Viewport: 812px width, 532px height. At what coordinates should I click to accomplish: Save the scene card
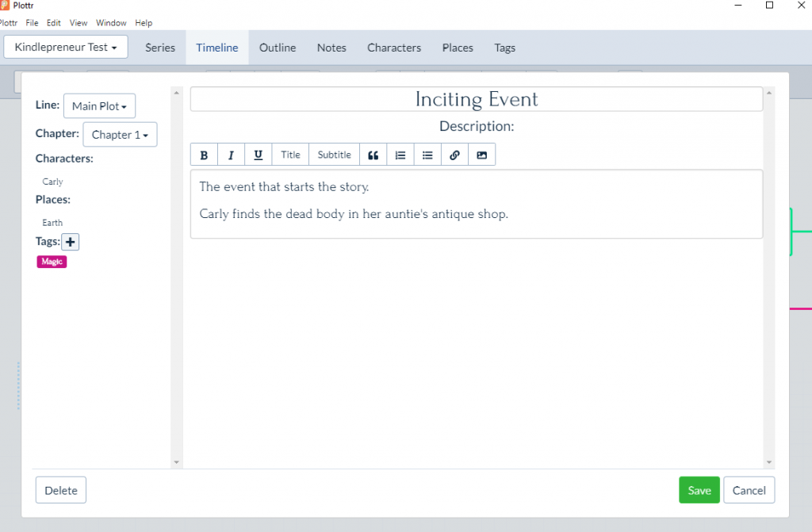699,490
